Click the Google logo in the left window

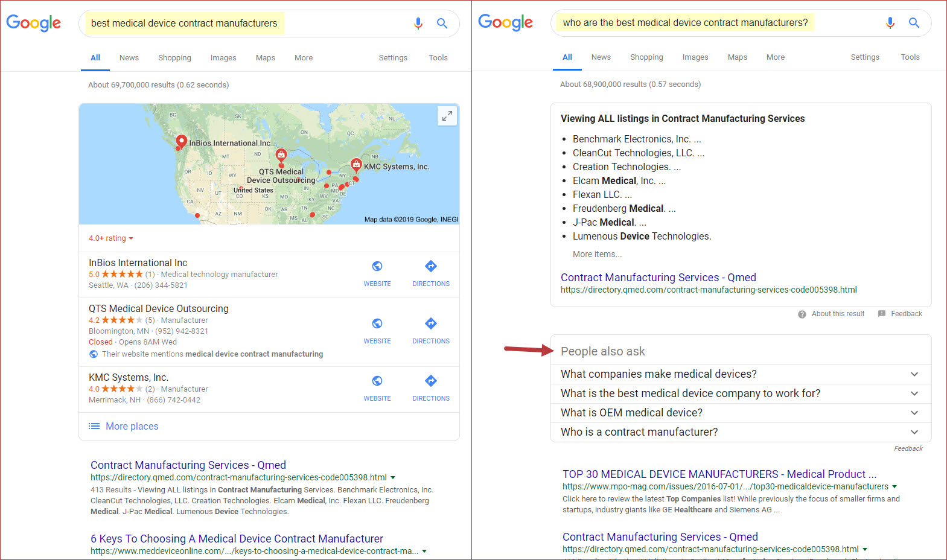(34, 23)
